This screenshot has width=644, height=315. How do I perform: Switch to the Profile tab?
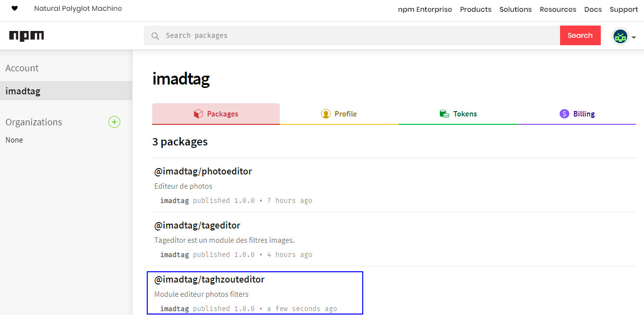339,114
